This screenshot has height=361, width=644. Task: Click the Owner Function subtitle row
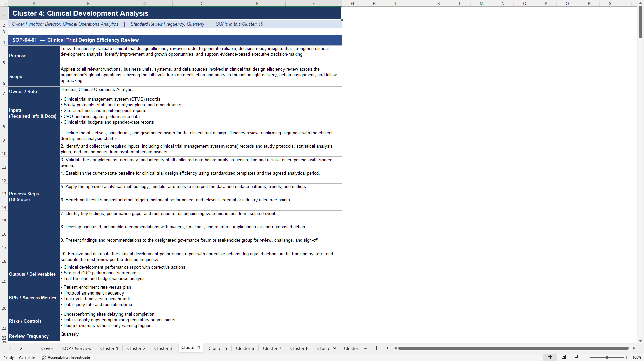point(175,24)
